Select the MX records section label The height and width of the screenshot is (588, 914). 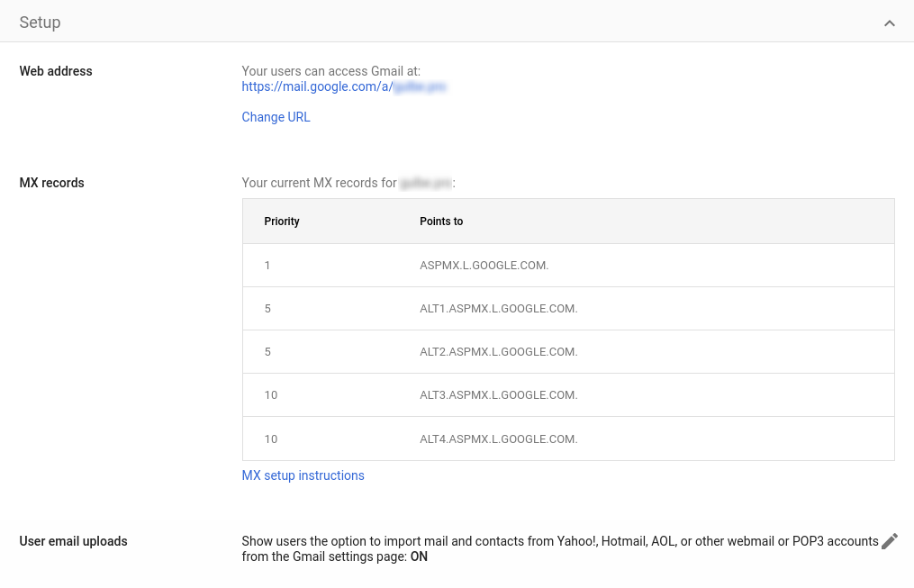pos(51,183)
